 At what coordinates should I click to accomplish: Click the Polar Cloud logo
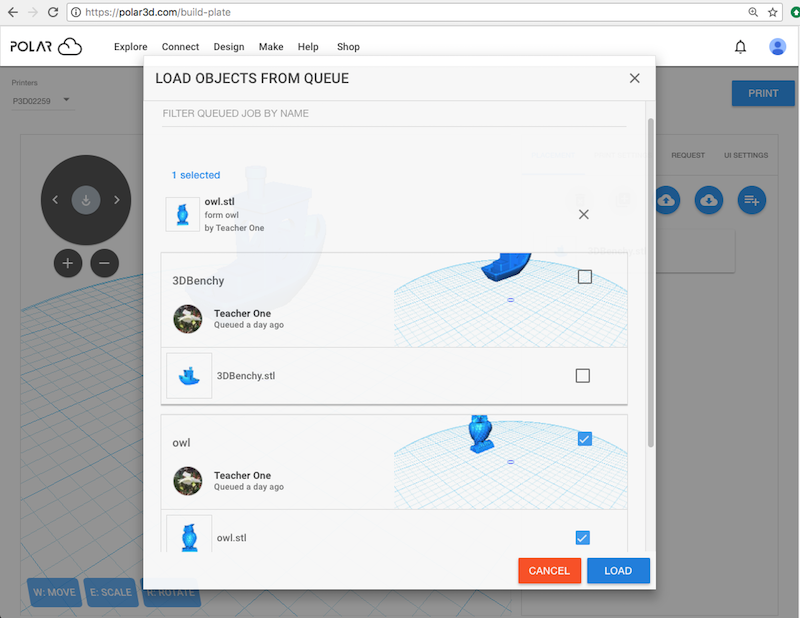(x=46, y=46)
